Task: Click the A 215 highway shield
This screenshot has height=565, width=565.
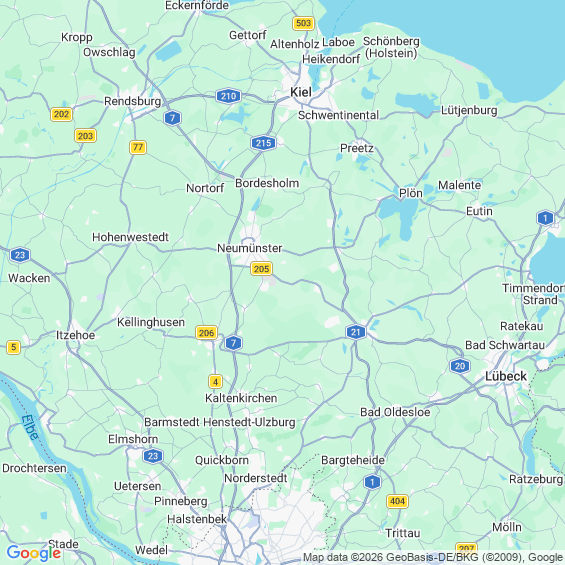Action: 263,143
